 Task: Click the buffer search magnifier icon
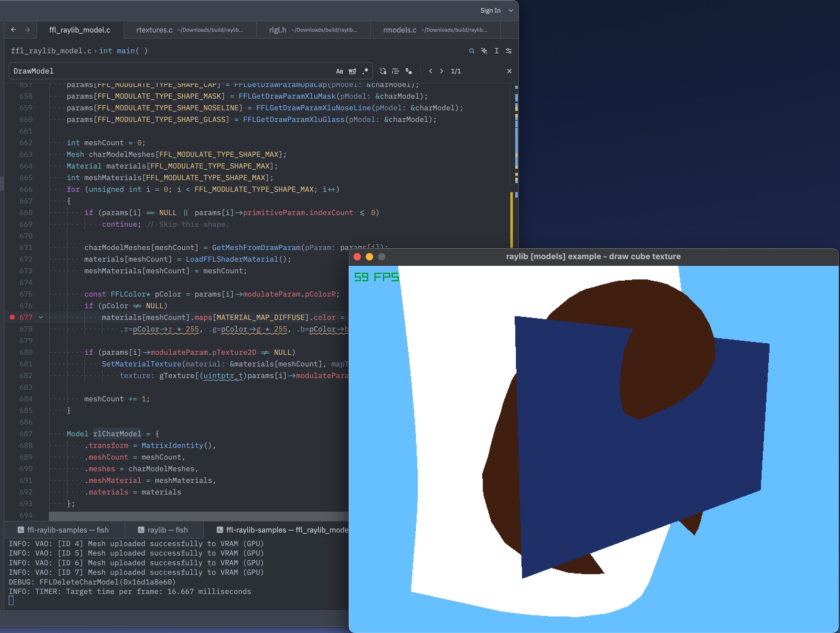tap(472, 51)
